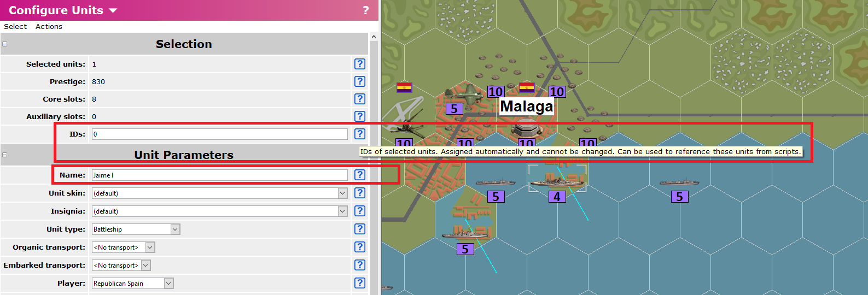Screen dimensions: 868x295
Task: Click the Auxiliary slots value 0
Action: click(x=94, y=116)
